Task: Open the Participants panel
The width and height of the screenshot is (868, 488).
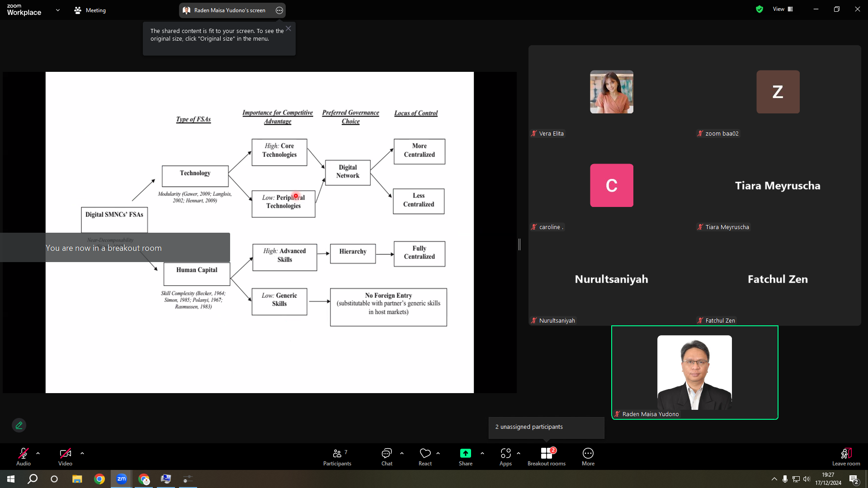Action: point(337,456)
